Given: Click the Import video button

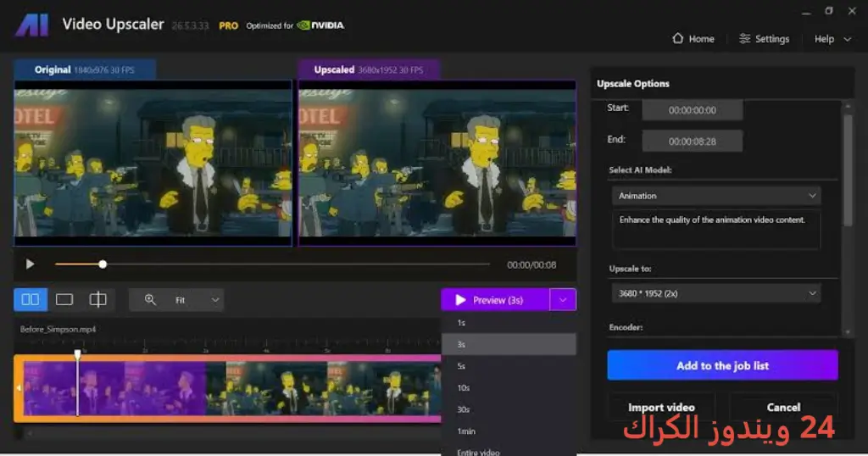Looking at the screenshot, I should (x=661, y=408).
